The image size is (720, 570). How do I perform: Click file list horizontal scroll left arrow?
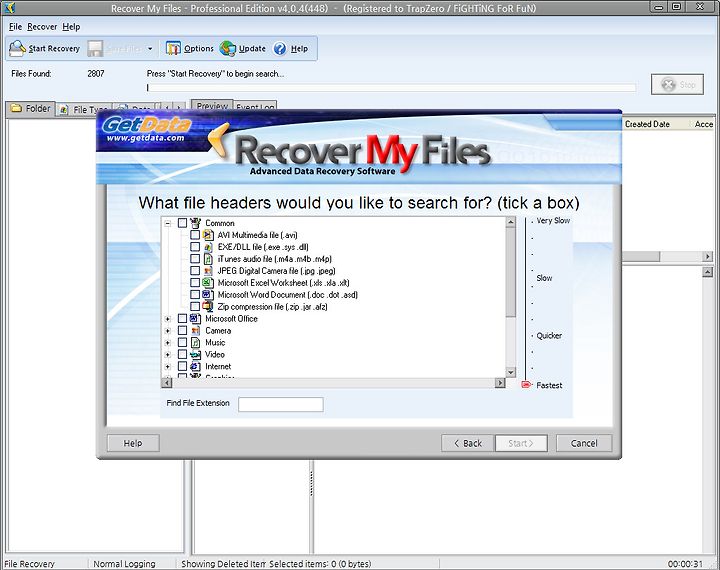click(167, 383)
